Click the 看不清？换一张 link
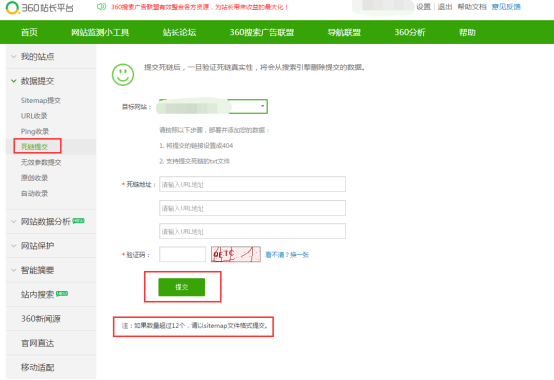Viewport: 554px width, 380px height. (x=287, y=255)
